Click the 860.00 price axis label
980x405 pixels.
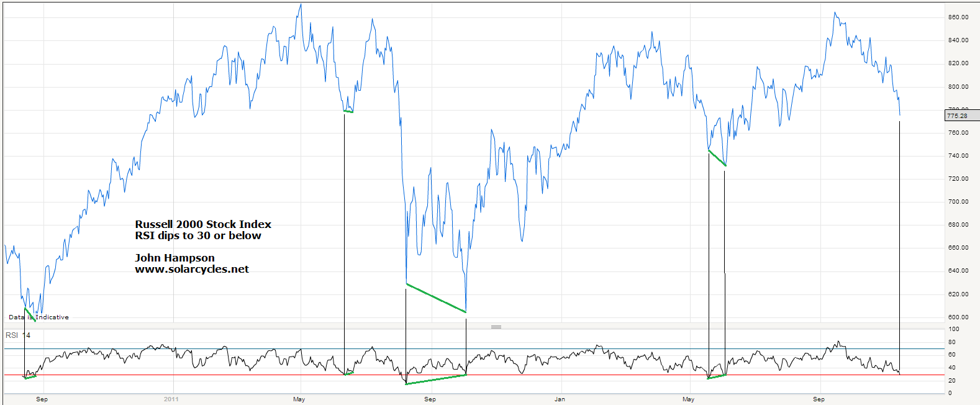pos(958,17)
